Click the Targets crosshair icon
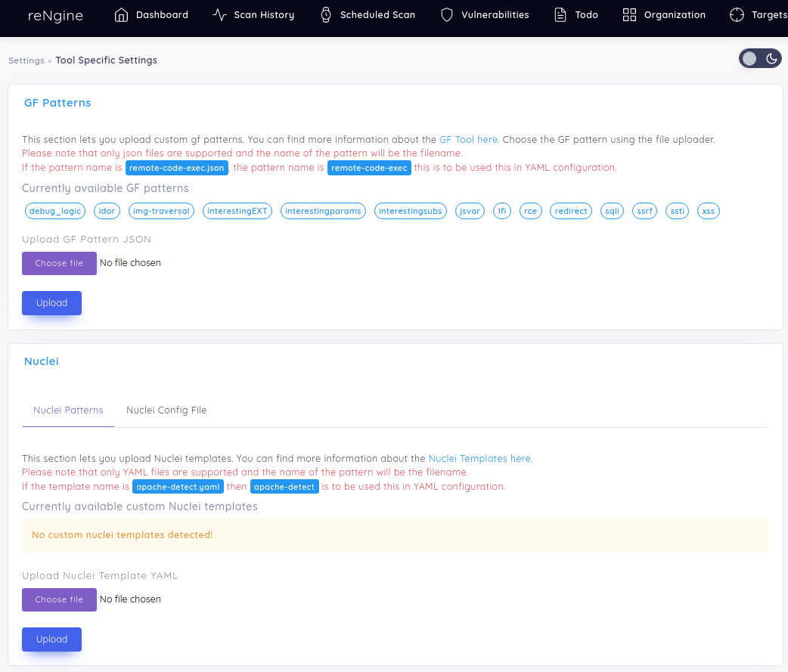The width and height of the screenshot is (788, 672). point(737,15)
